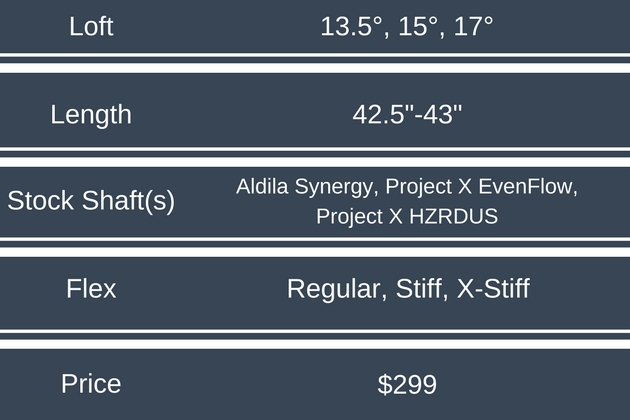Click the divider between Loft and Length rows
This screenshot has width=630, height=420.
pyautogui.click(x=315, y=66)
